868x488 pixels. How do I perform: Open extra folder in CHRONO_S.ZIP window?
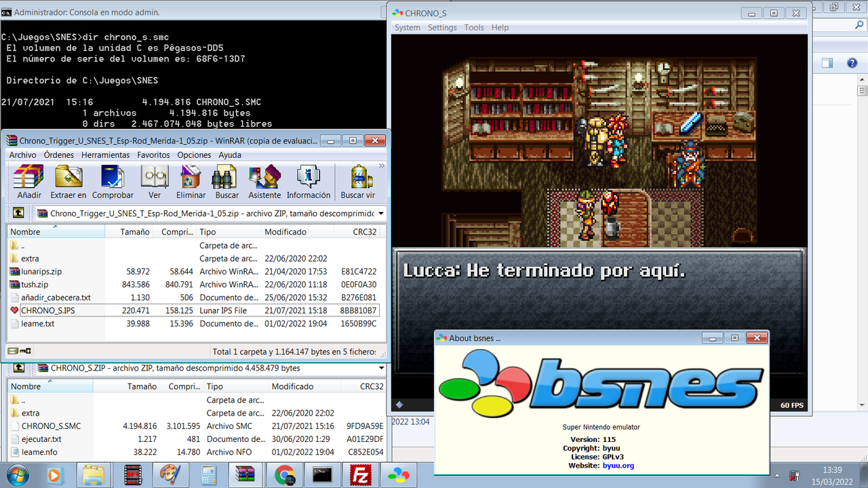197,413
